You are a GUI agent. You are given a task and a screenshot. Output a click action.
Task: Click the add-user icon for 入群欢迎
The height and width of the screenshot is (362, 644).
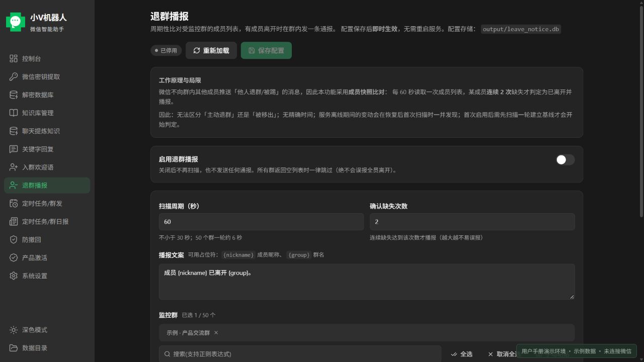coord(14,167)
